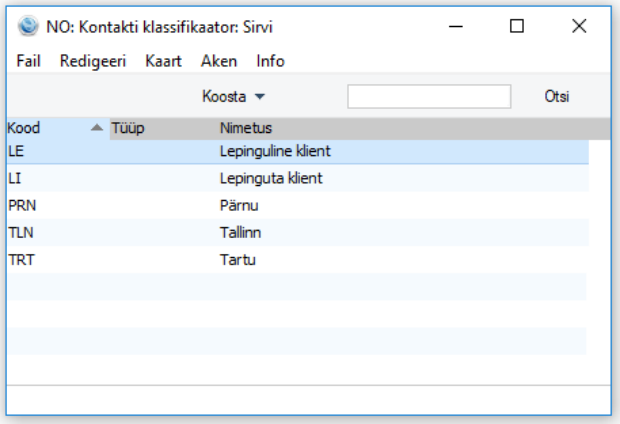Click the Otsi search button

click(x=557, y=97)
